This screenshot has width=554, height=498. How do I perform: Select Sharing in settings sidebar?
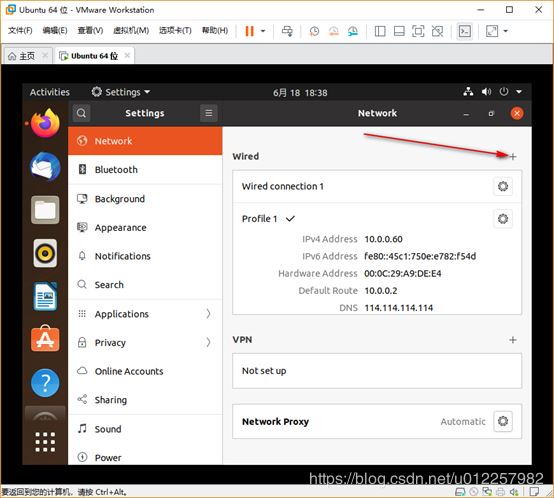click(x=145, y=400)
